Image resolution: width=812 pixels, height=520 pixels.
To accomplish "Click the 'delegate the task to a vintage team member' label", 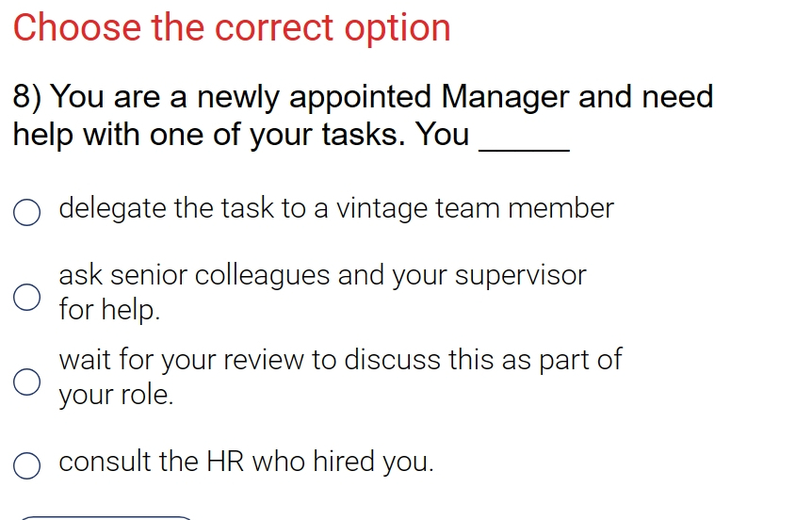I will tap(336, 209).
